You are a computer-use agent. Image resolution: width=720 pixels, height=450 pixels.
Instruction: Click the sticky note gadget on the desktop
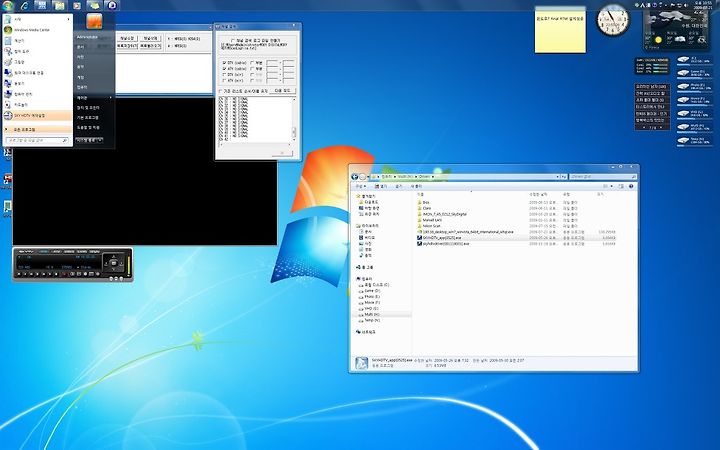pos(560,32)
